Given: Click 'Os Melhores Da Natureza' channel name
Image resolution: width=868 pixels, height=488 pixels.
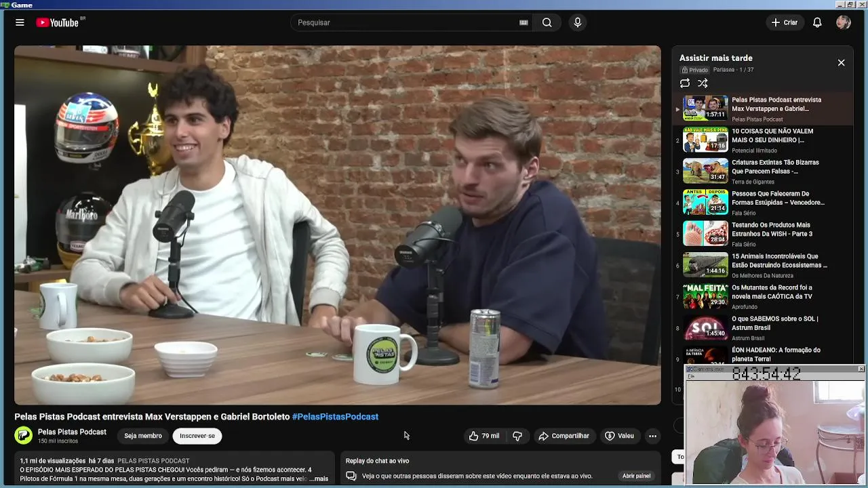Looking at the screenshot, I should point(762,276).
